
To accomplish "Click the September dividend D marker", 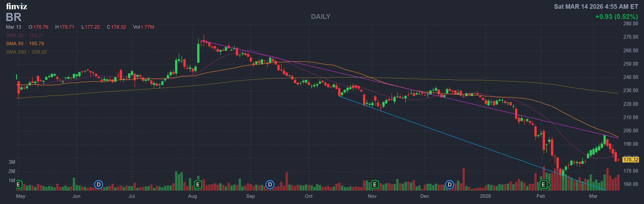I will [x=270, y=185].
